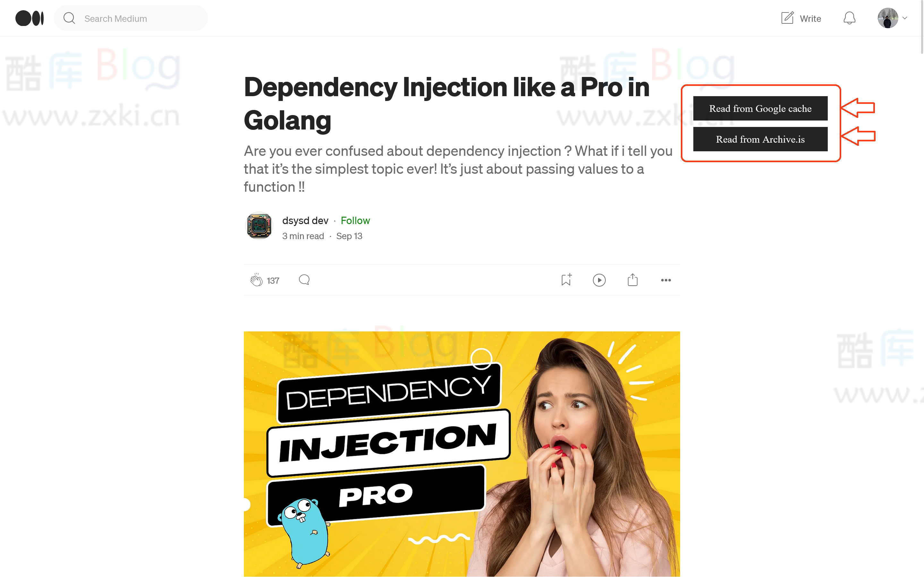Screen dimensions: 924x577
Task: Clap for the article
Action: (256, 280)
